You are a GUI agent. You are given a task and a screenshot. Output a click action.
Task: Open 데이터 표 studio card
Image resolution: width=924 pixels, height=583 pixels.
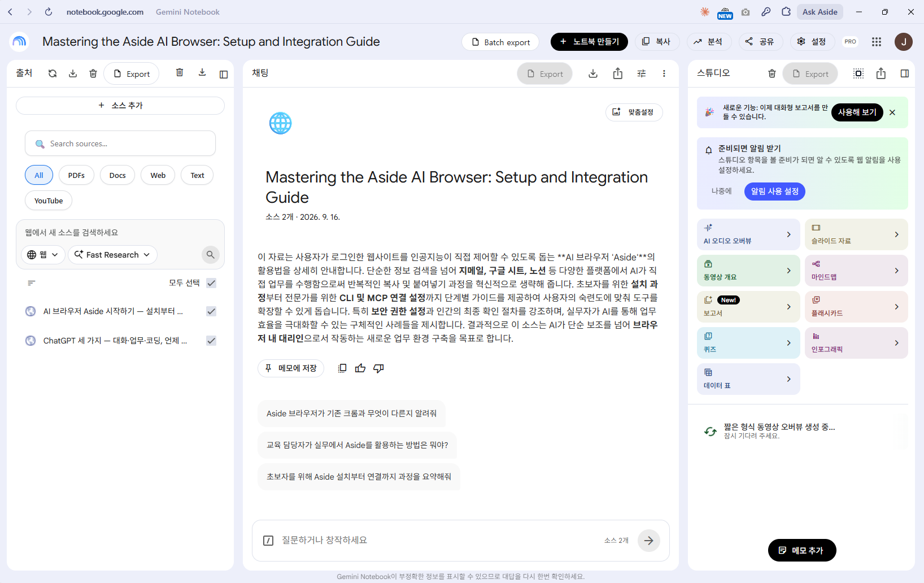pos(748,379)
